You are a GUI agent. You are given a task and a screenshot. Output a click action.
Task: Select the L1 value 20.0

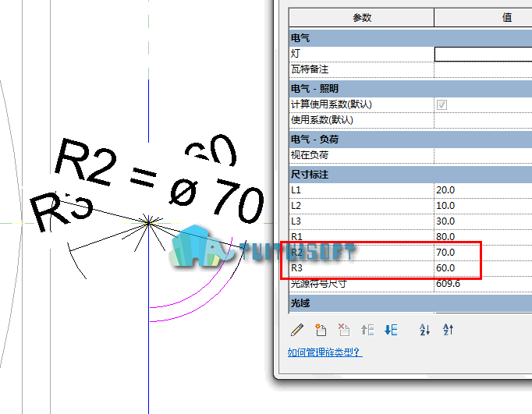pyautogui.click(x=445, y=190)
